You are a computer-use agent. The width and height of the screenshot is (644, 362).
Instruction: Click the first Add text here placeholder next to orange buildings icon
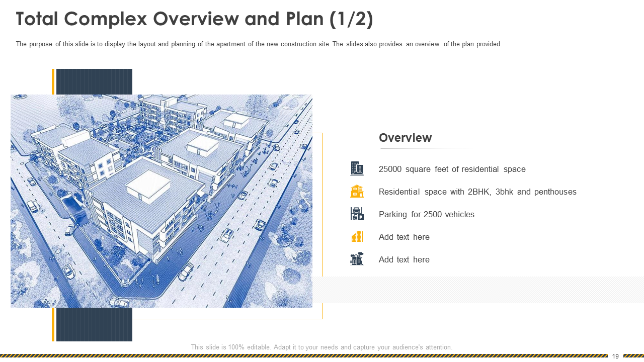pyautogui.click(x=404, y=237)
